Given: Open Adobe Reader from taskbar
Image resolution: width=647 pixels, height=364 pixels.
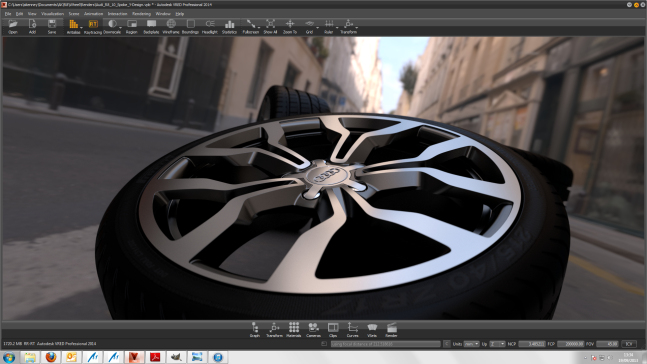Looking at the screenshot, I should tap(155, 357).
